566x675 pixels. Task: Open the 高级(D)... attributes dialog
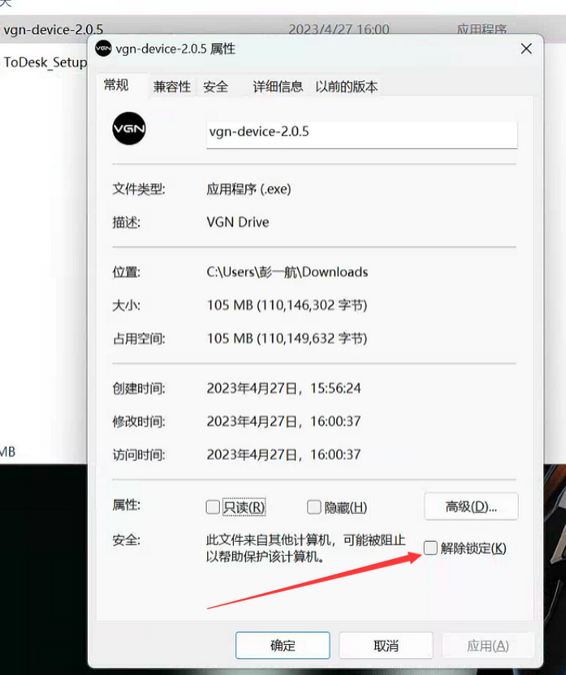[471, 507]
